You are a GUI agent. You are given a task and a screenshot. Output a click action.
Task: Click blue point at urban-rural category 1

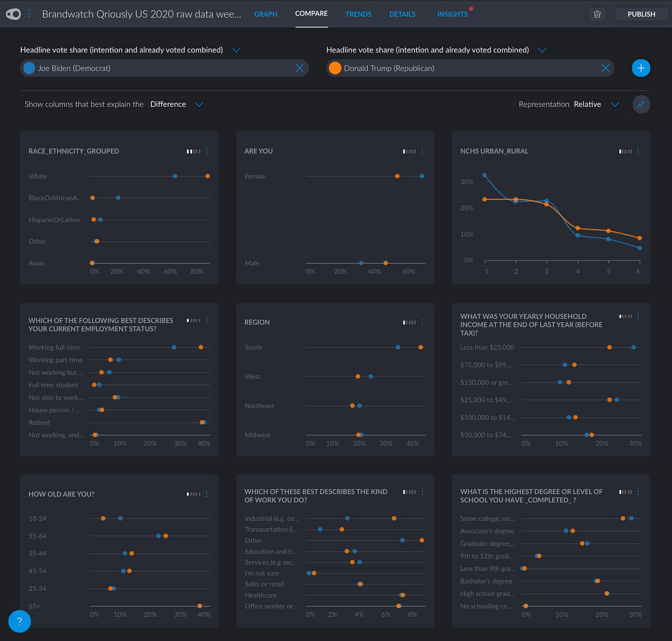coord(485,175)
